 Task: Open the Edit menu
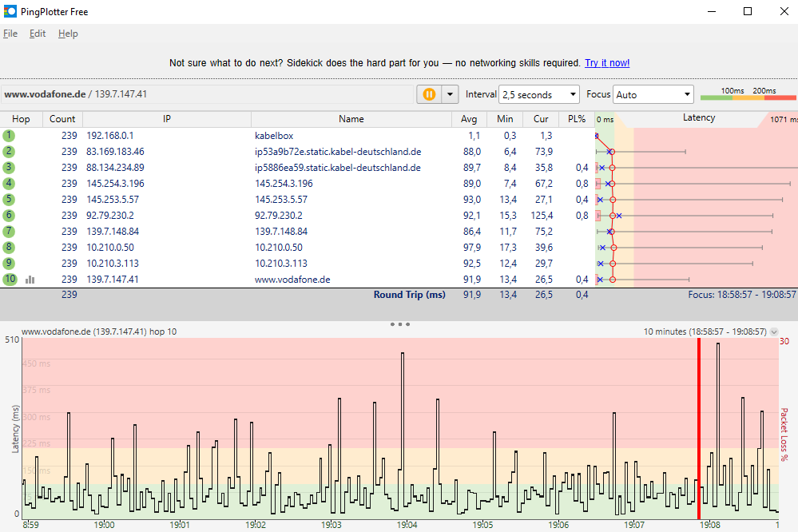(38, 34)
